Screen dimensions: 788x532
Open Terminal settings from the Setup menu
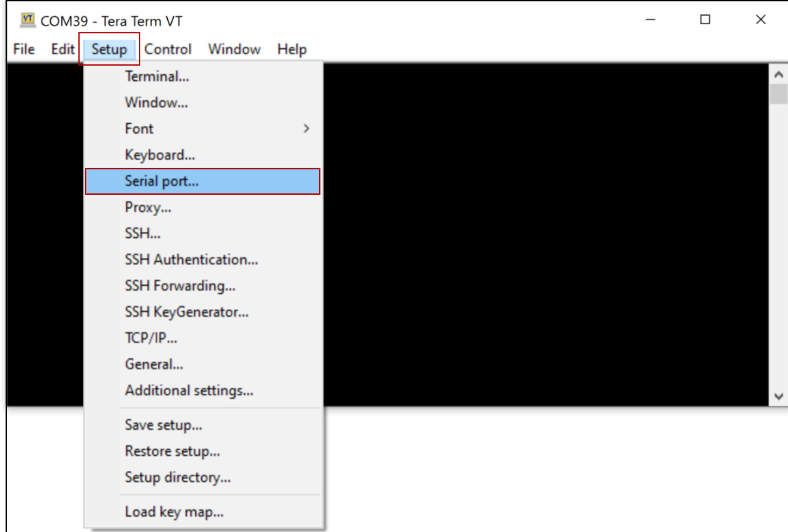(x=157, y=76)
